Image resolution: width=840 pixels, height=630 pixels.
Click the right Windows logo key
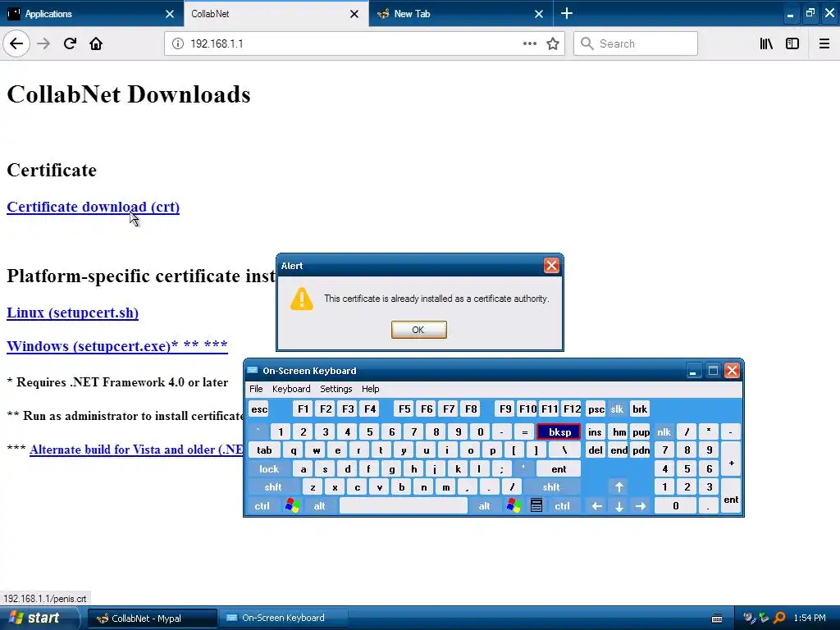(514, 505)
